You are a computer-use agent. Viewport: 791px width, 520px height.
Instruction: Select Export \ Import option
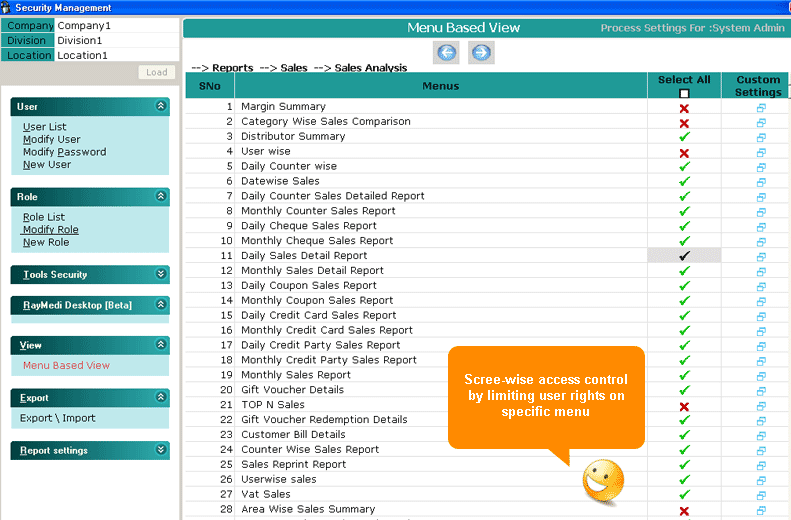pyautogui.click(x=58, y=418)
